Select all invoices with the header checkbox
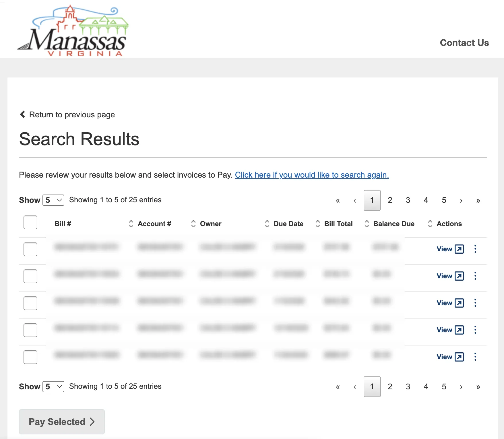The width and height of the screenshot is (504, 439). [x=30, y=222]
